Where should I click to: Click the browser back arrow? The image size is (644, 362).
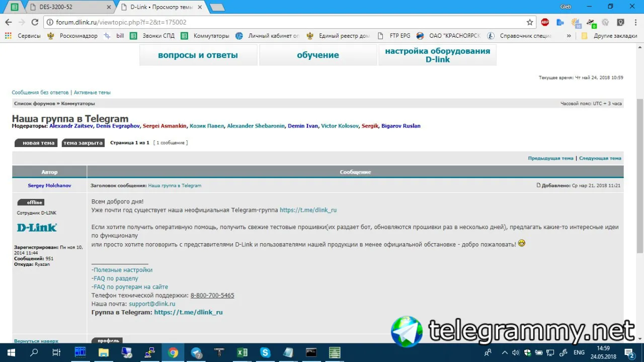[8, 22]
